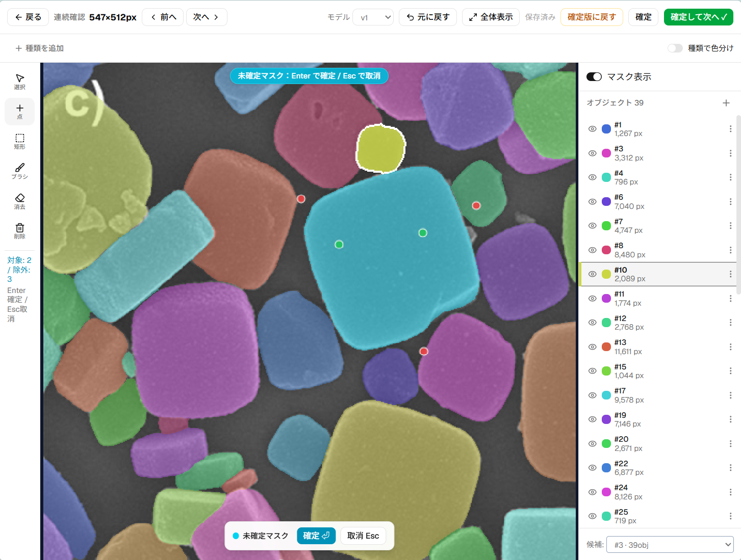Click the white-outlined yellow pending mask
This screenshot has height=560, width=741.
(380, 148)
